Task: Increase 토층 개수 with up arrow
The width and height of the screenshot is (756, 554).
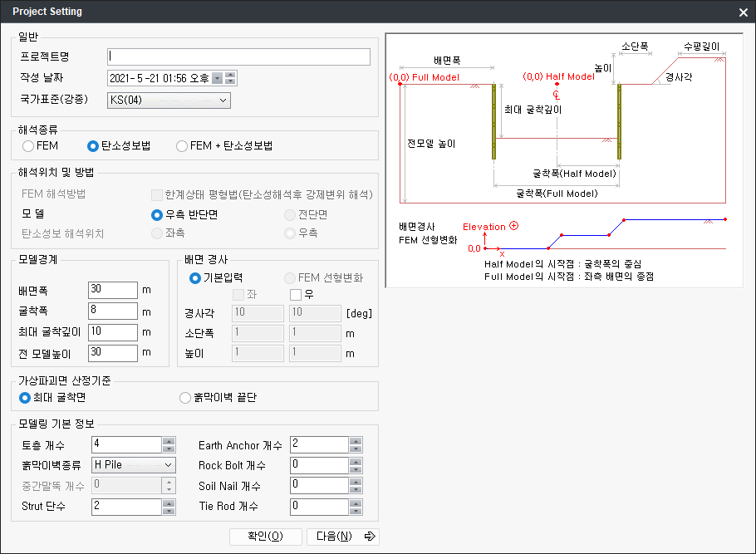Action: 169,441
